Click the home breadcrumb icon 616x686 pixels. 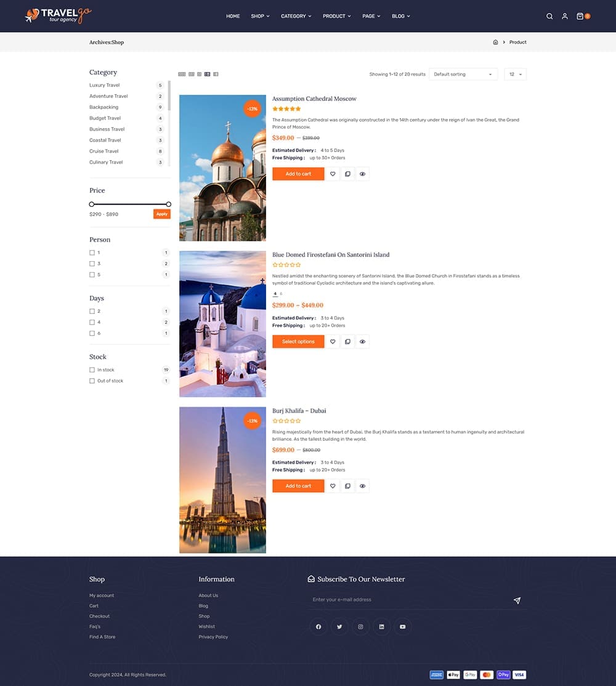[495, 42]
